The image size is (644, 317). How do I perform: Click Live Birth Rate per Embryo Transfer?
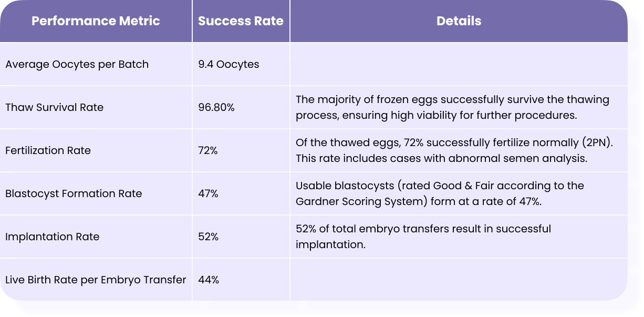[x=96, y=280]
